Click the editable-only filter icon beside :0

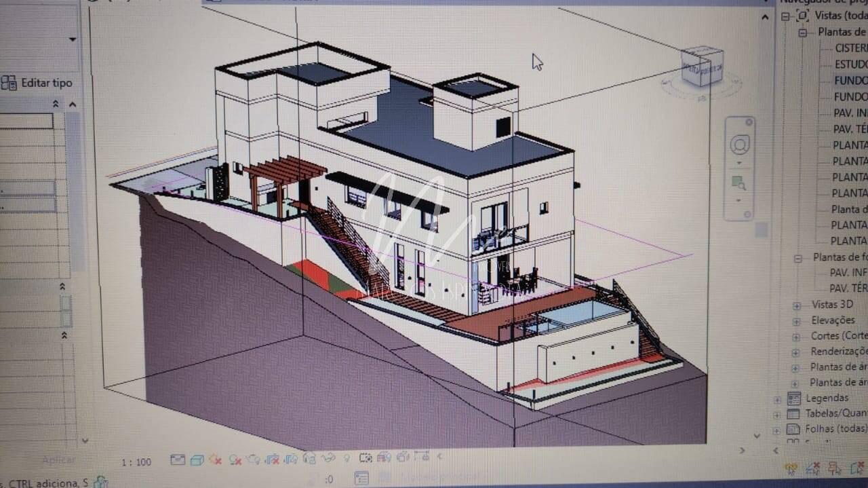362,478
